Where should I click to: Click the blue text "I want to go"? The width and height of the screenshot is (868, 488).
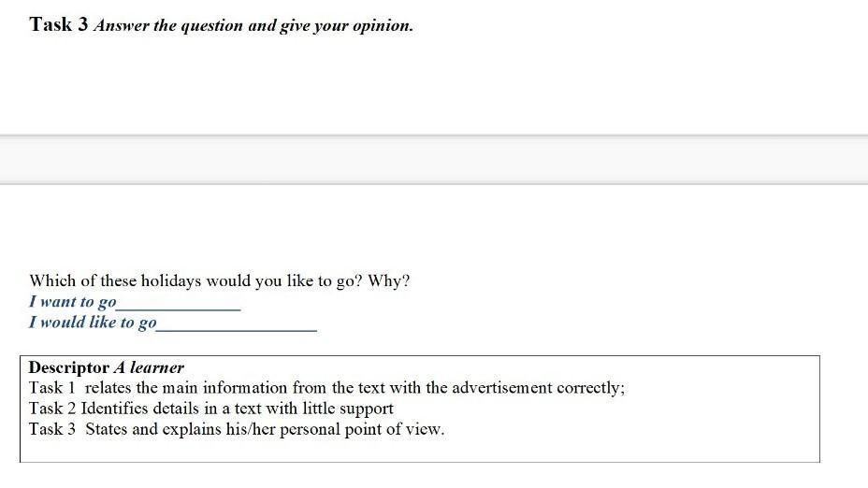[x=73, y=302]
